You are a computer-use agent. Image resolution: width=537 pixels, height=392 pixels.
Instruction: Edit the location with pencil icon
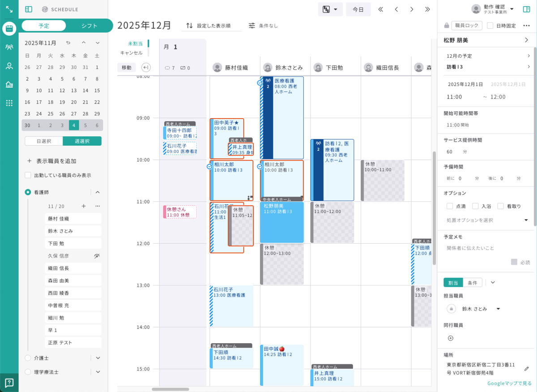(x=526, y=369)
